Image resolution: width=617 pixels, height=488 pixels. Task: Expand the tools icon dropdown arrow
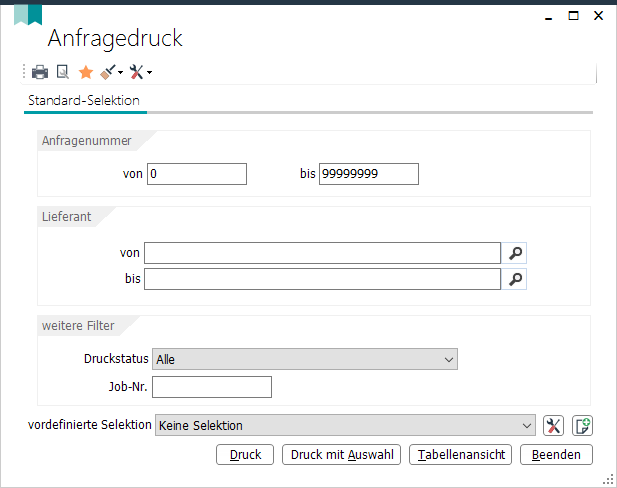coord(150,72)
